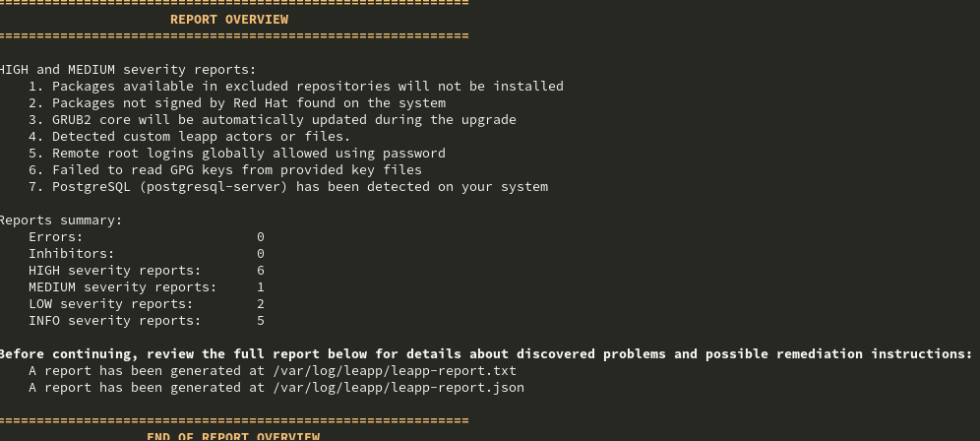Click the /var/log/leapp/leapp-report.txt path
This screenshot has width=980, height=441.
pyautogui.click(x=395, y=371)
